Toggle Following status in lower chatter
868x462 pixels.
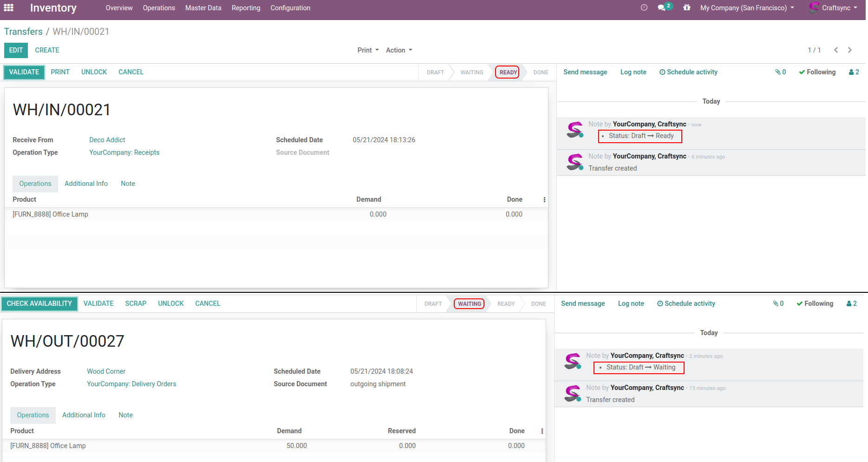pyautogui.click(x=815, y=304)
